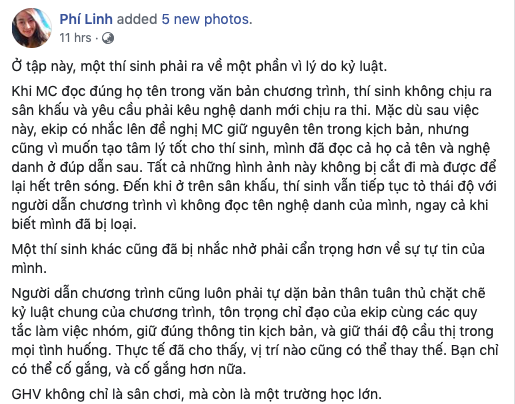Screen dimensions: 515x404
Task: Click the line 'có thể cố gắng, và cố gắng hơn nữa.'
Action: point(129,369)
